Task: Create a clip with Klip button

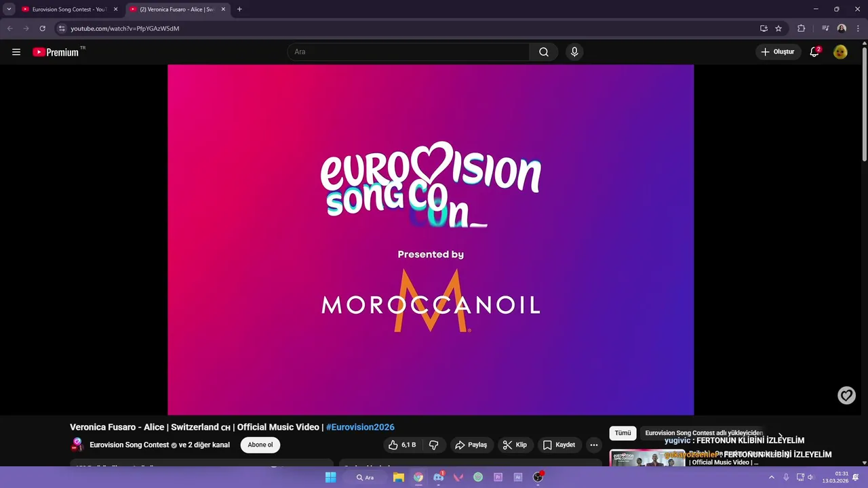Action: [515, 445]
